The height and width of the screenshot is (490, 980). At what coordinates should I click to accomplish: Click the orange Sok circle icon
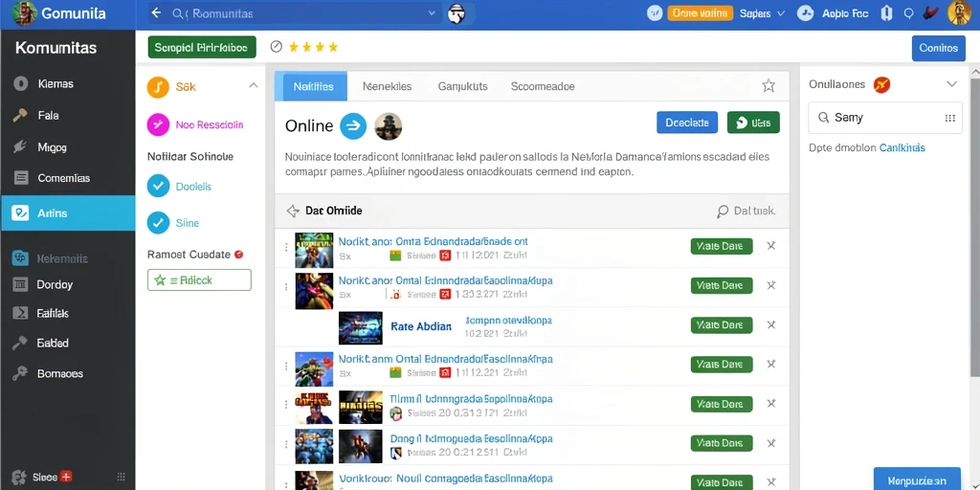click(x=158, y=87)
